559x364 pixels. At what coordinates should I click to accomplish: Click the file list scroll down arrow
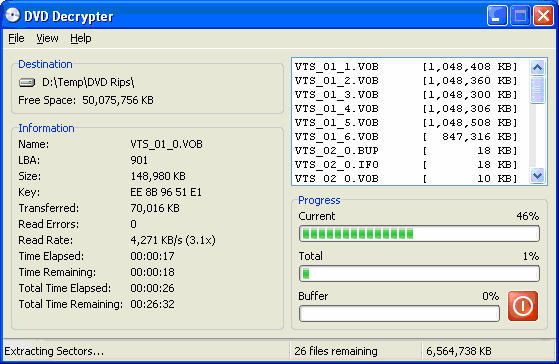(537, 175)
